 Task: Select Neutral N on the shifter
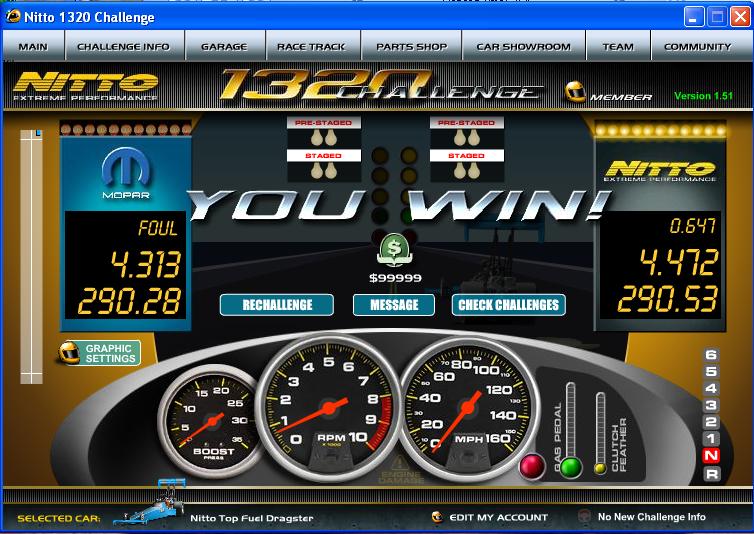point(711,456)
